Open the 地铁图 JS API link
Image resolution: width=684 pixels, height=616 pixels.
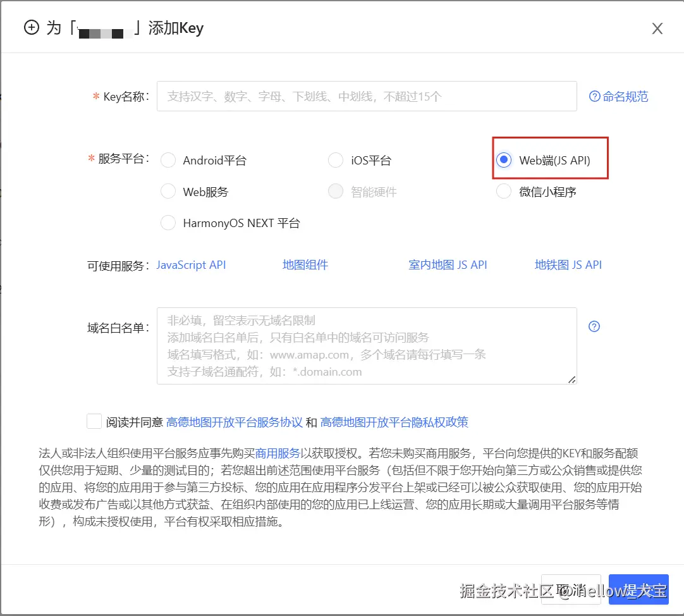tap(568, 265)
